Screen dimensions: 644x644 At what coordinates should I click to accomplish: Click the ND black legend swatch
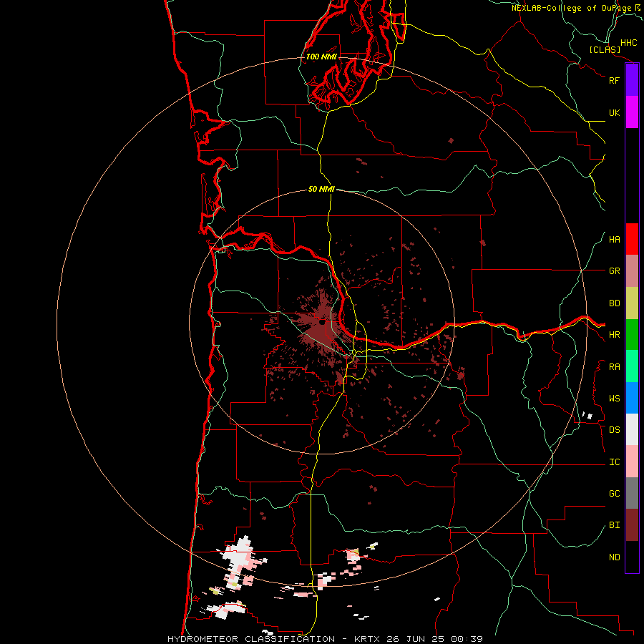(632, 557)
